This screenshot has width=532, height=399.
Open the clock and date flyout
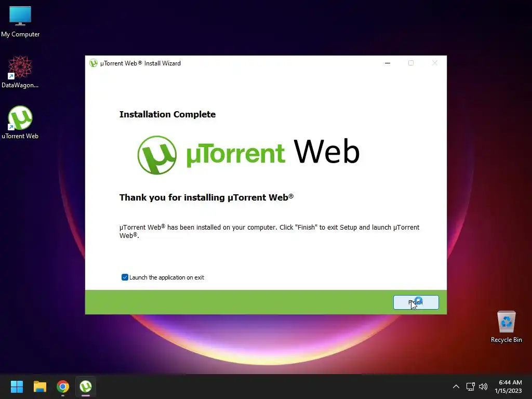[508, 387]
